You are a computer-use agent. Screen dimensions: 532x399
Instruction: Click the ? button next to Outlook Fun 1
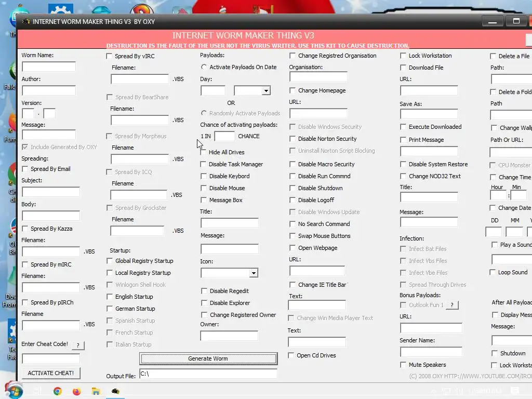tap(452, 305)
